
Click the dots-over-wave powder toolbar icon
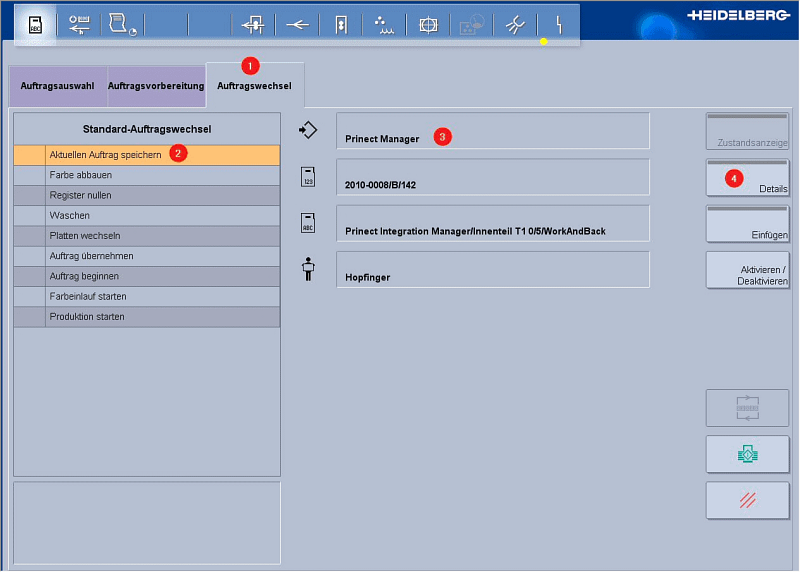coord(384,25)
